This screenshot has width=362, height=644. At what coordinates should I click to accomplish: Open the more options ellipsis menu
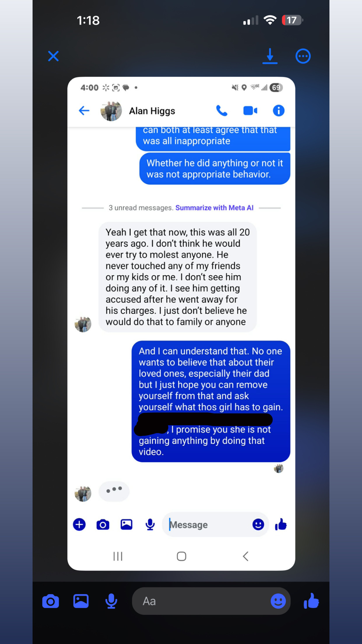click(x=303, y=56)
